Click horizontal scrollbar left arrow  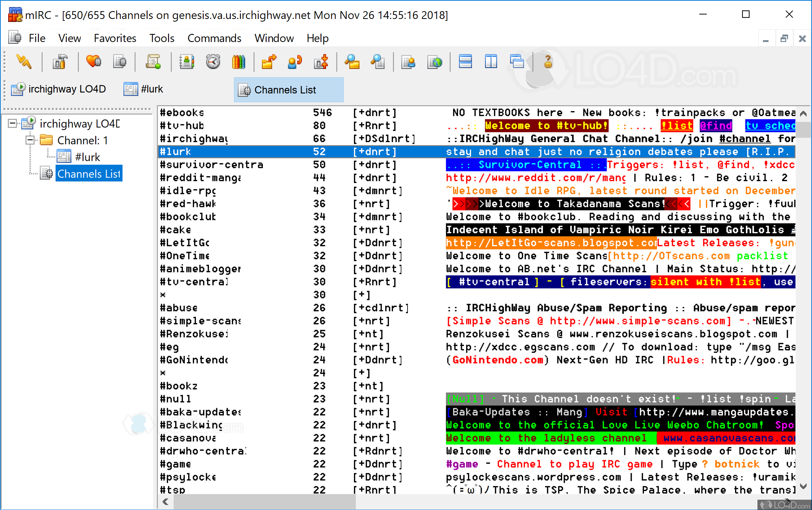click(x=165, y=502)
